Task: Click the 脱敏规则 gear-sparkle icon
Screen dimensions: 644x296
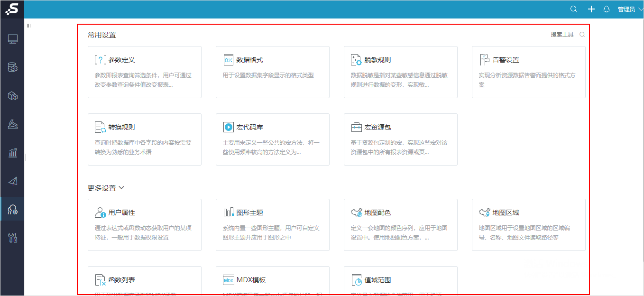Action: (x=356, y=60)
